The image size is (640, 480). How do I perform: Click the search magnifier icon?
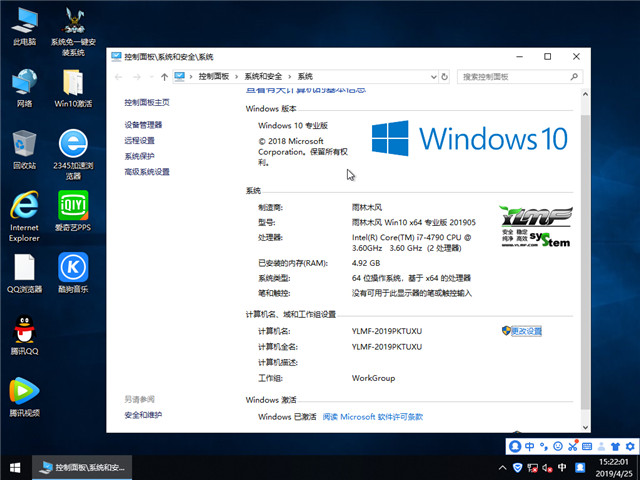[574, 77]
